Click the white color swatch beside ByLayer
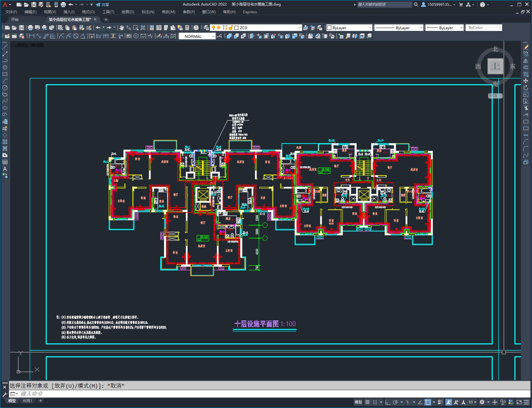This screenshot has height=408, width=532. [329, 28]
